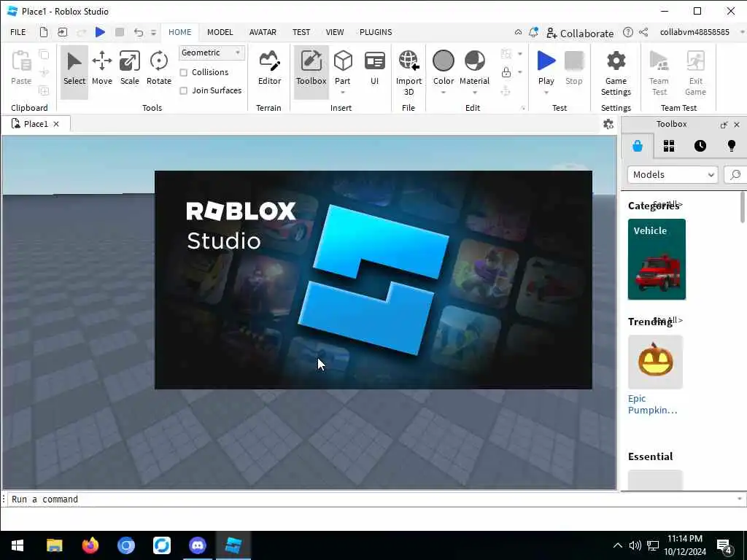
Task: Open the Models category dropdown
Action: coord(672,175)
